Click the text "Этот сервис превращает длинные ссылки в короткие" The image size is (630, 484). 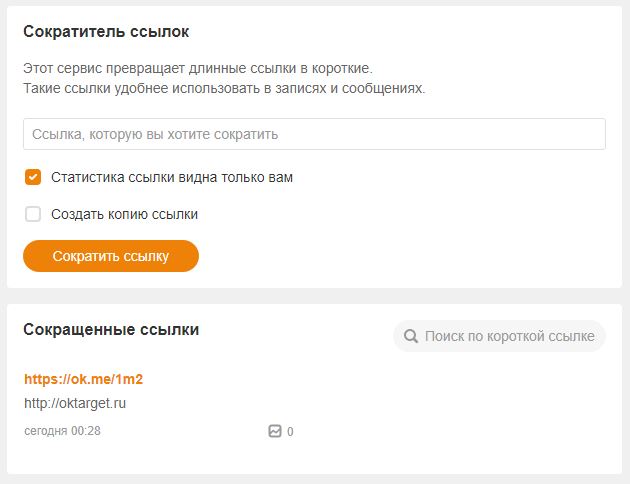tap(196, 68)
